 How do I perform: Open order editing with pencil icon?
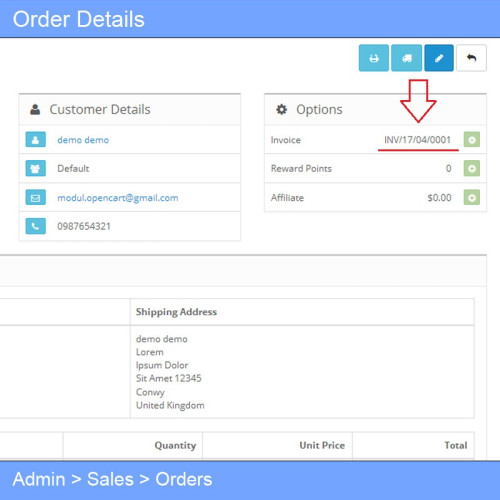(x=439, y=58)
